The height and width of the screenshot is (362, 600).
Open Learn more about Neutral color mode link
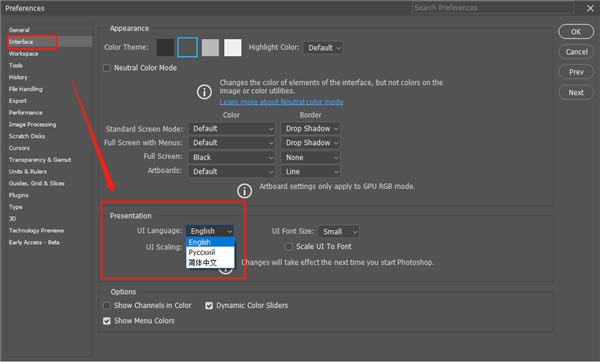(281, 102)
